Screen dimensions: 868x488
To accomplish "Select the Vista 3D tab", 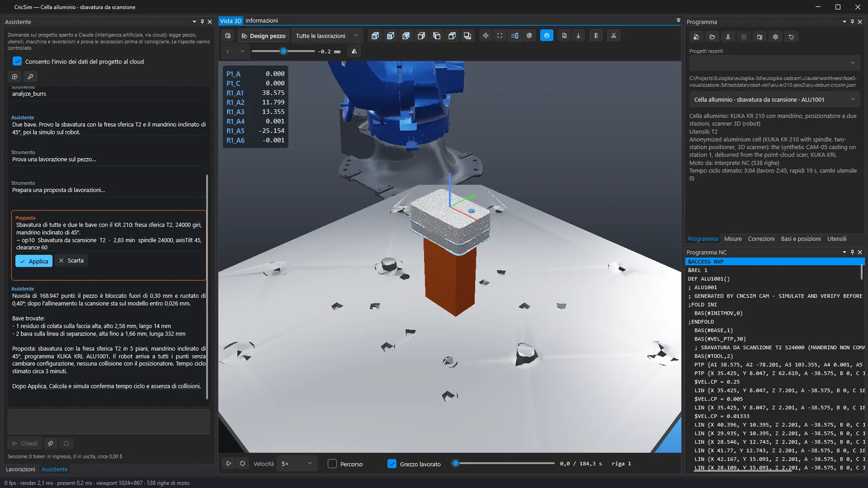I will [x=231, y=21].
